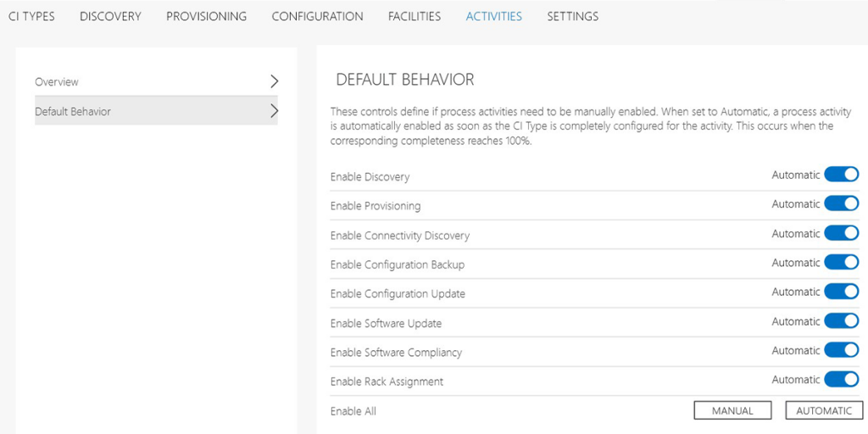Image resolution: width=868 pixels, height=434 pixels.
Task: Click the Default Behavior chevron arrow
Action: click(274, 111)
